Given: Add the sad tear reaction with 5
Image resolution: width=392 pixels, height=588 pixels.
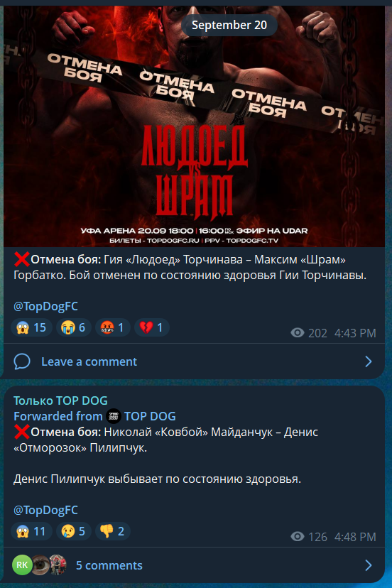Looking at the screenshot, I should click(x=74, y=531).
